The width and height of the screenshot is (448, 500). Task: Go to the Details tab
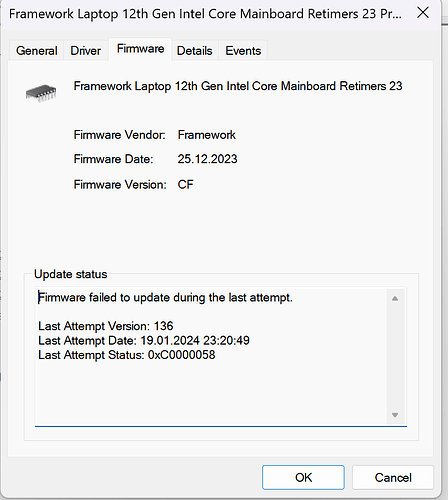tap(195, 51)
